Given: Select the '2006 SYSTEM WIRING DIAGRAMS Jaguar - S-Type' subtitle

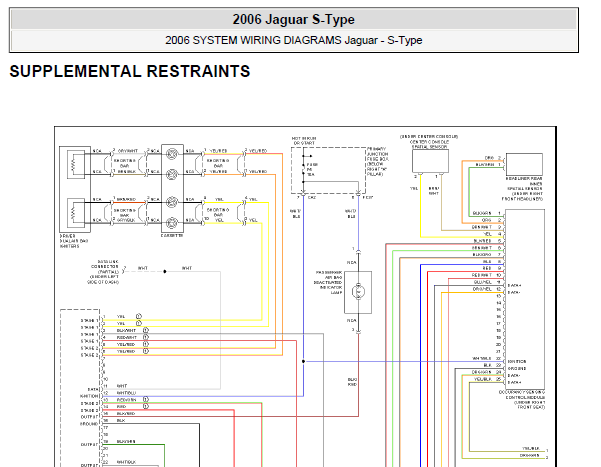Looking at the screenshot, I should [294, 40].
